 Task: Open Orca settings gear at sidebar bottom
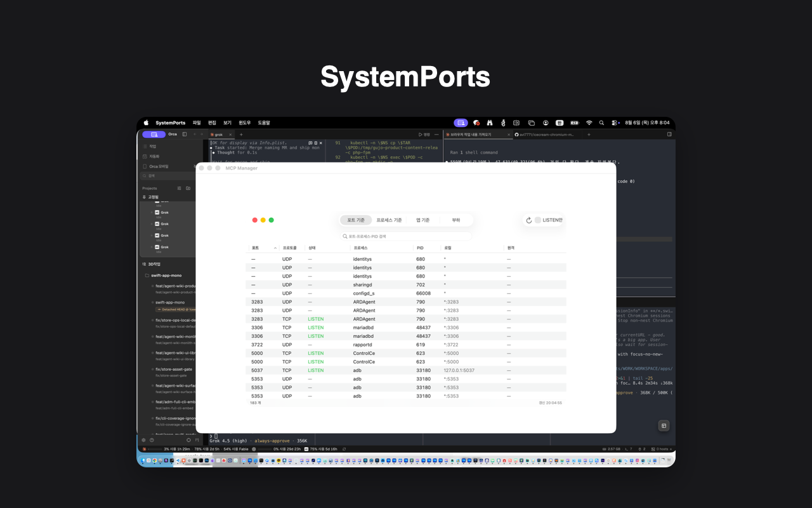143,439
